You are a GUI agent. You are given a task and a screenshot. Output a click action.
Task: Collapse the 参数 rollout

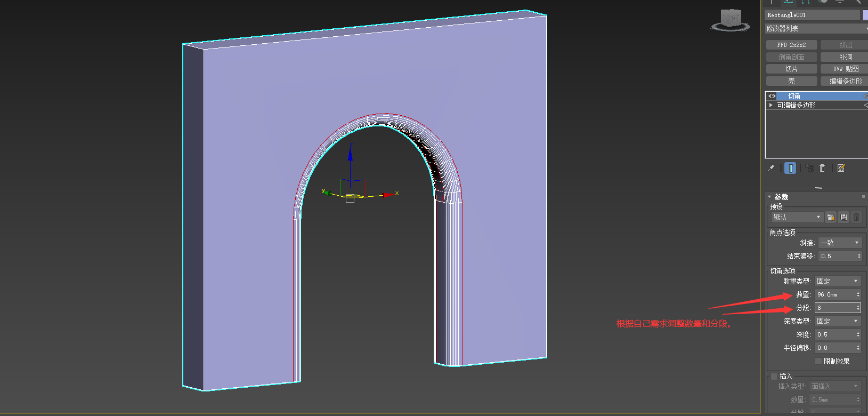point(769,197)
